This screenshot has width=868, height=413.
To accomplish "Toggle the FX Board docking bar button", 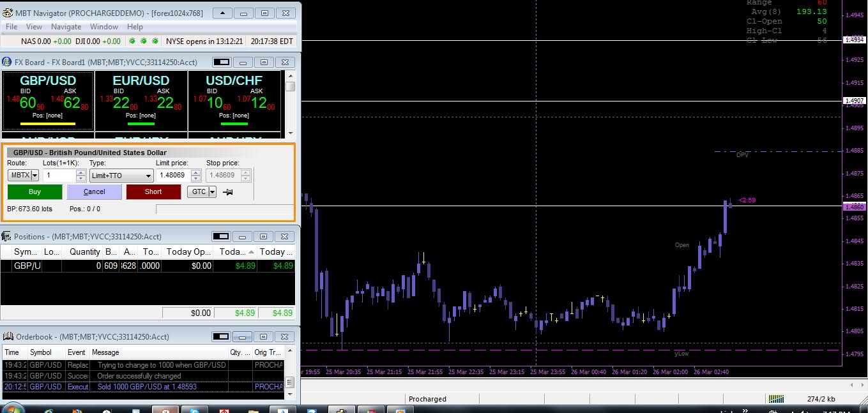I will point(221,62).
